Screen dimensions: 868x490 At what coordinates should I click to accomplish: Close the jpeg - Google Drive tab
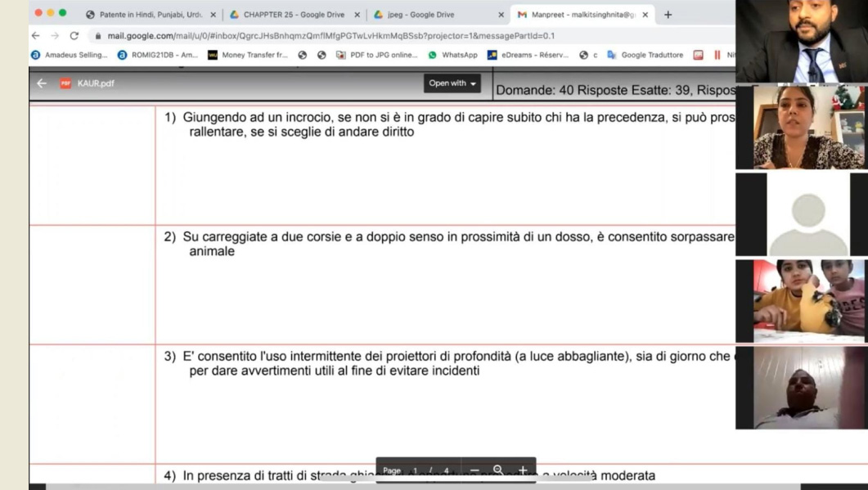click(x=501, y=15)
